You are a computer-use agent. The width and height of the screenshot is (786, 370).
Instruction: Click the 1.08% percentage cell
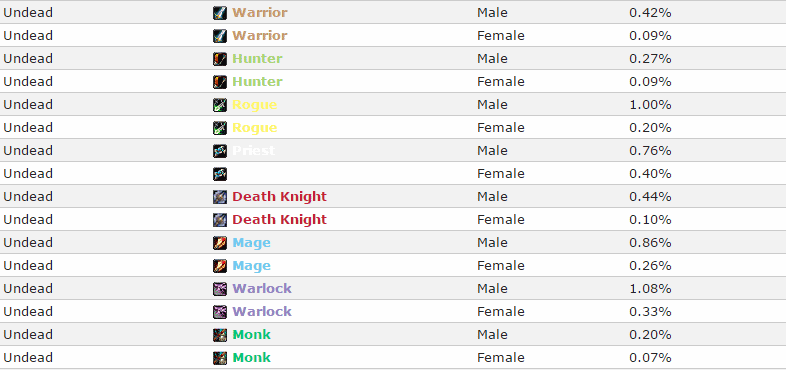(x=650, y=289)
